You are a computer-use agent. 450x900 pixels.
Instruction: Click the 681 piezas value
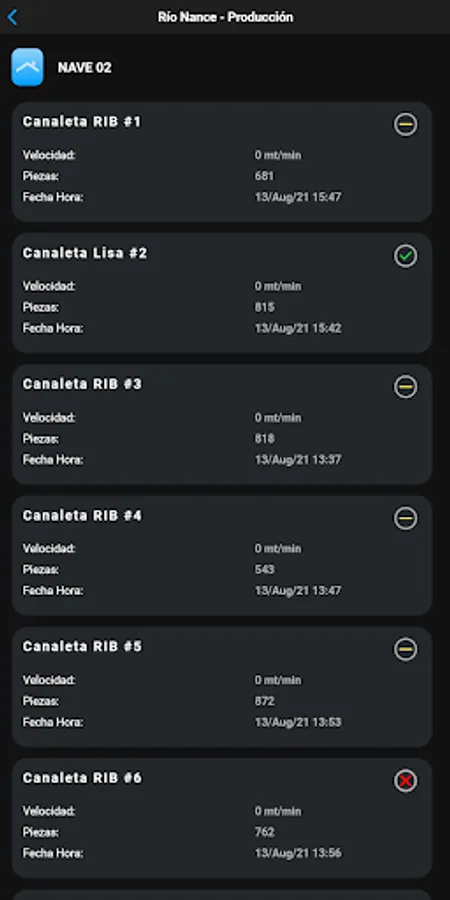point(265,176)
